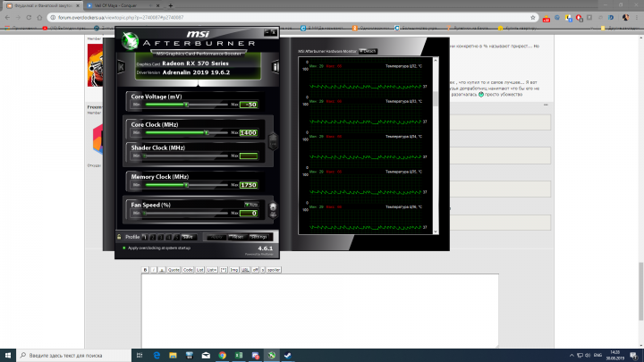Select profile slot 5
The height and width of the screenshot is (362, 644).
[176, 237]
